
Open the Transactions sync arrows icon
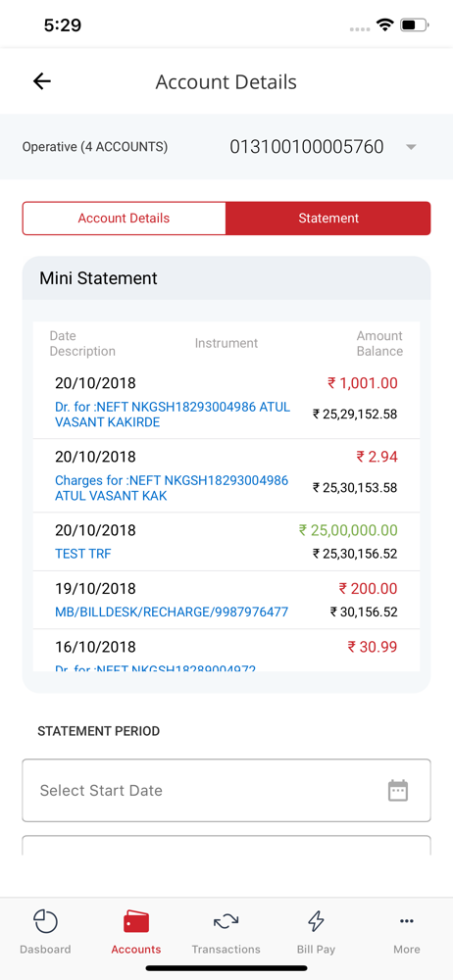pyautogui.click(x=226, y=921)
